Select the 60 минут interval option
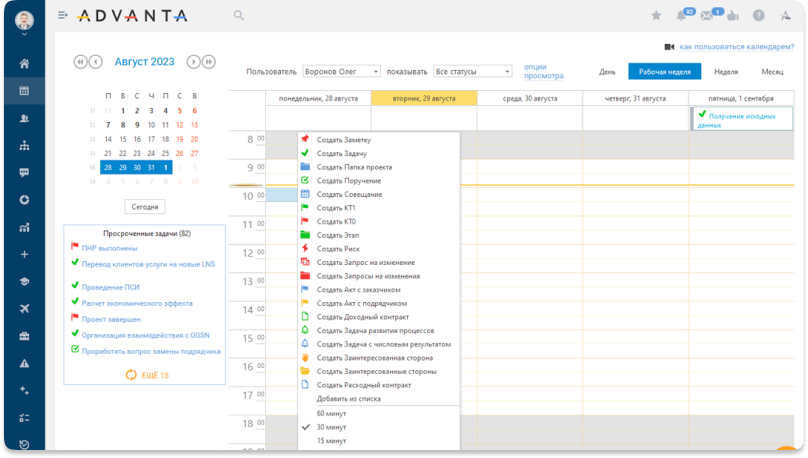808x458 pixels. click(331, 413)
